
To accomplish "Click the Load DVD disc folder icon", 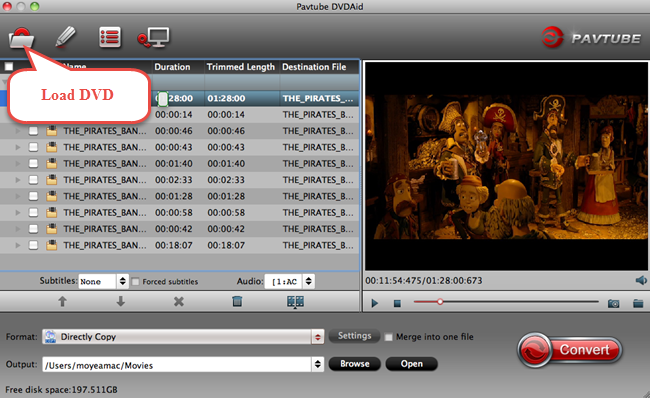I will [21, 38].
